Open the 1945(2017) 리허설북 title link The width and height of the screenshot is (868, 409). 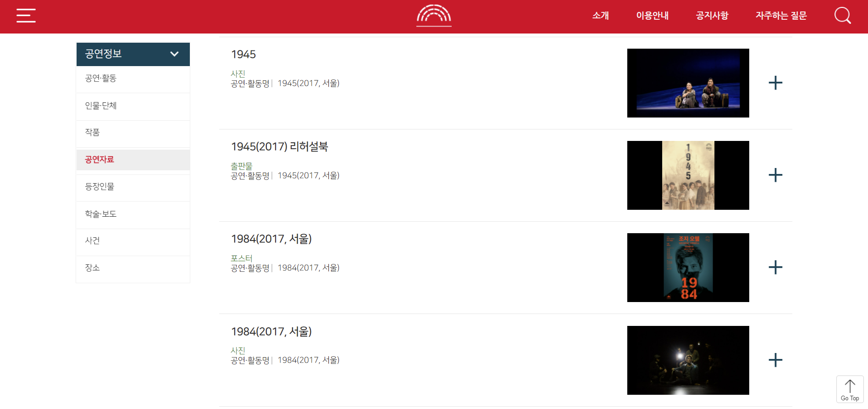[280, 147]
